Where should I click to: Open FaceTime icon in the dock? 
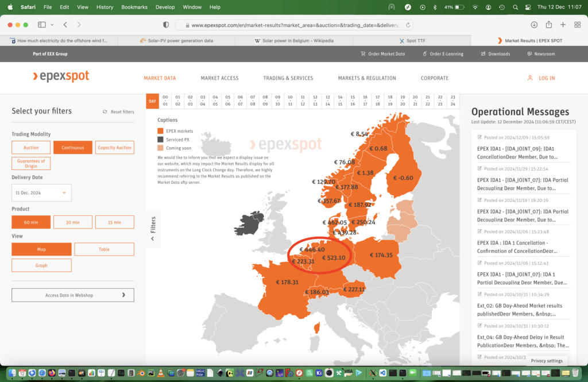click(412, 373)
